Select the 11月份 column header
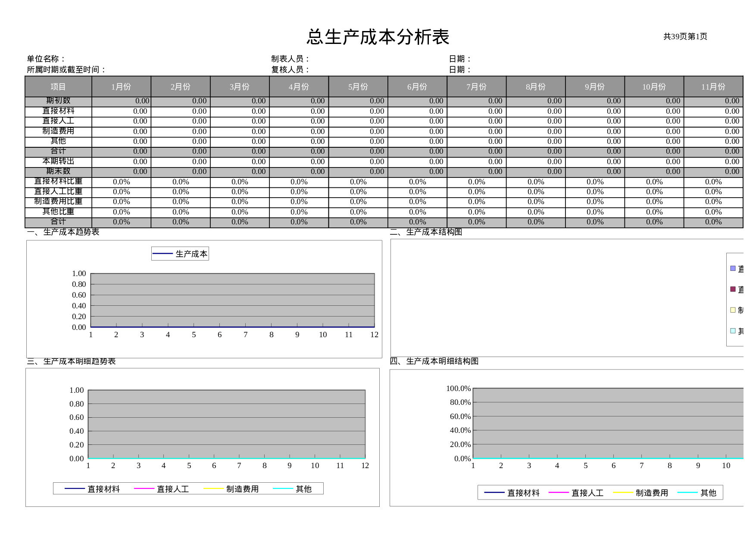The width and height of the screenshot is (756, 534). (x=713, y=87)
